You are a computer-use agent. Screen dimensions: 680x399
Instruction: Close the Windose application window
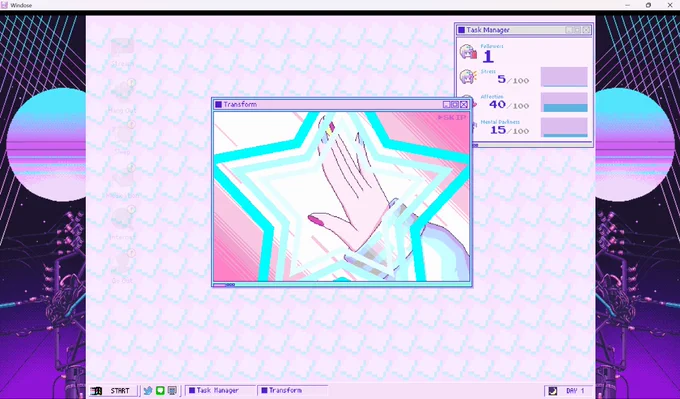click(x=670, y=5)
